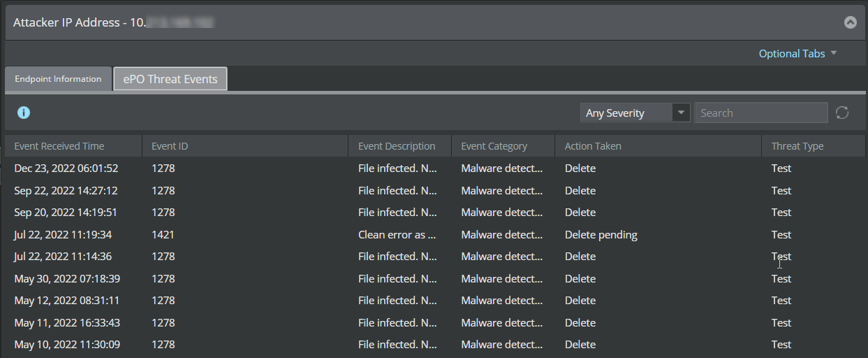Refresh the threat events list

[x=842, y=113]
